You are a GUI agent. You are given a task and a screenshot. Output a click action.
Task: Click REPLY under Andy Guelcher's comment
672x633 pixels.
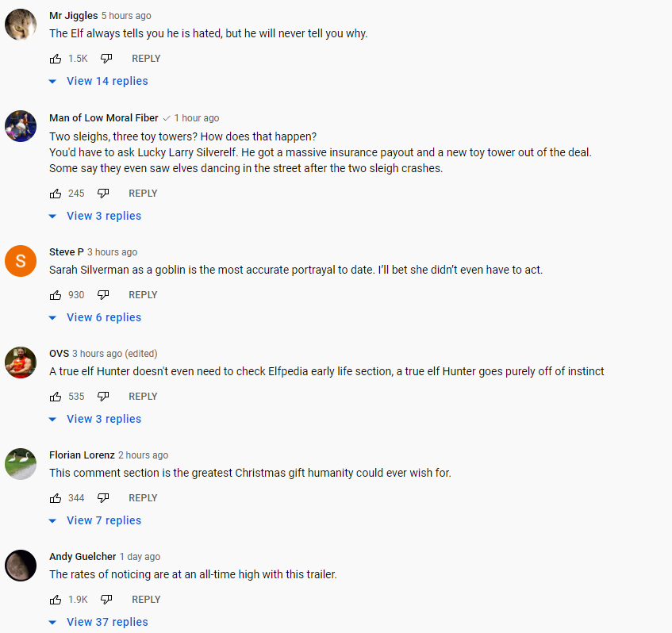pyautogui.click(x=146, y=600)
